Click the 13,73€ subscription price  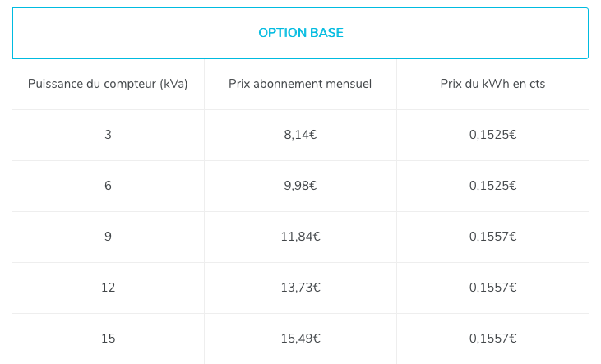pos(301,288)
